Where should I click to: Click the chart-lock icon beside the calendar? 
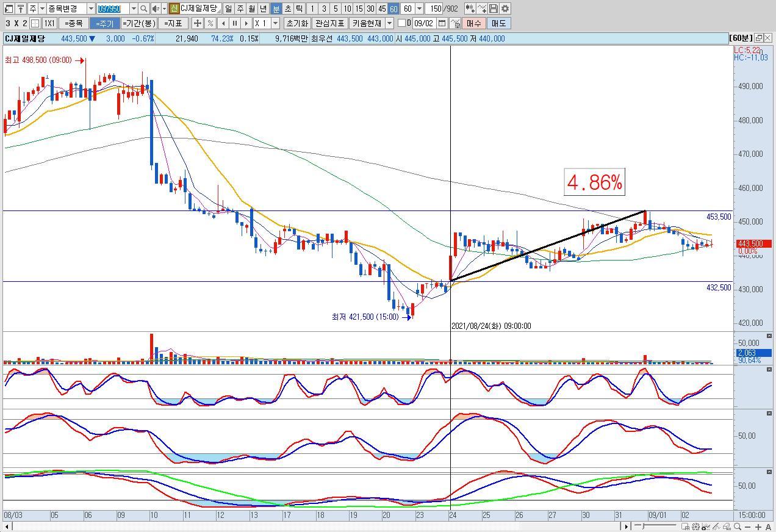click(455, 23)
